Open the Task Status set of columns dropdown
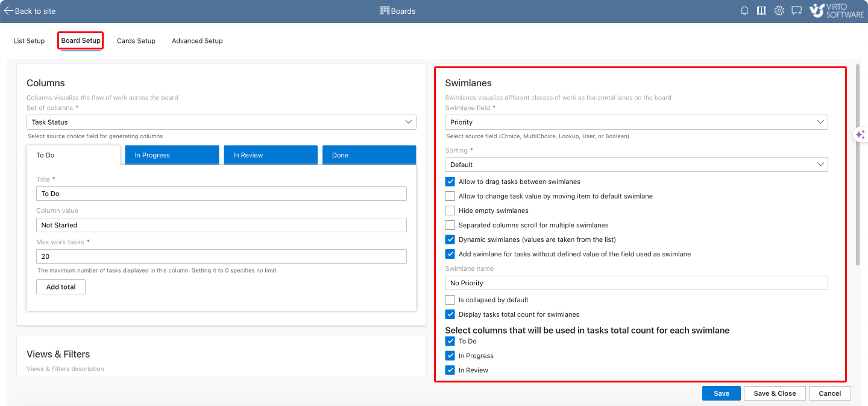 click(x=221, y=122)
